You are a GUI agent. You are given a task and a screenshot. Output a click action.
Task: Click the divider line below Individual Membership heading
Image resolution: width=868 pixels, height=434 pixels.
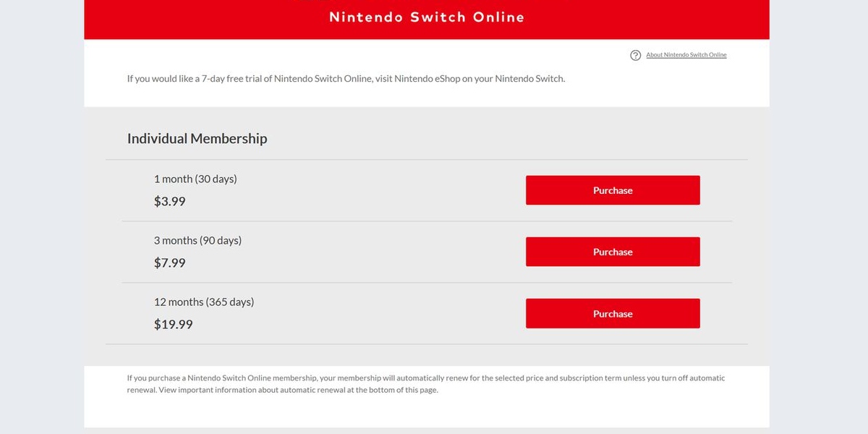(426, 160)
